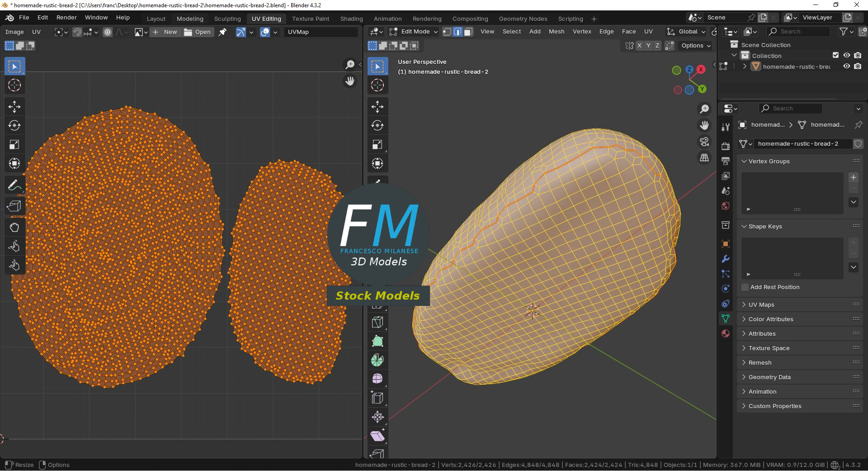Collapse the Vertex Groups panel
This screenshot has height=471, width=868.
click(800, 161)
